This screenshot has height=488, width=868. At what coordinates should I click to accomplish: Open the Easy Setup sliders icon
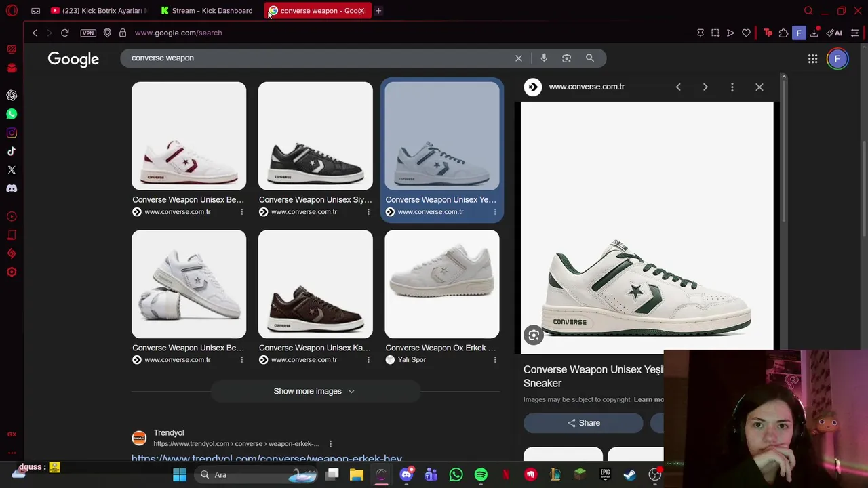coord(854,33)
